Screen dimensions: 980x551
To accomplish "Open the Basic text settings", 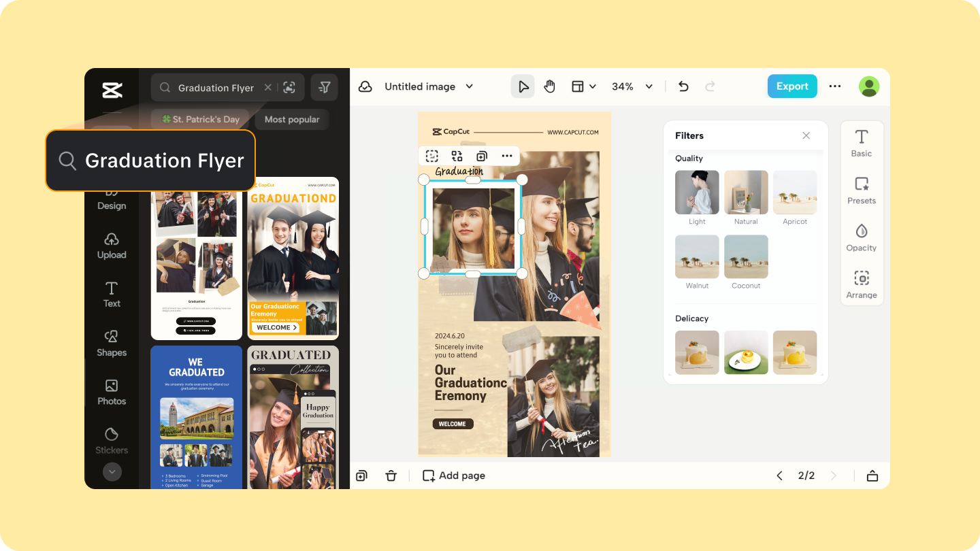I will 862,144.
